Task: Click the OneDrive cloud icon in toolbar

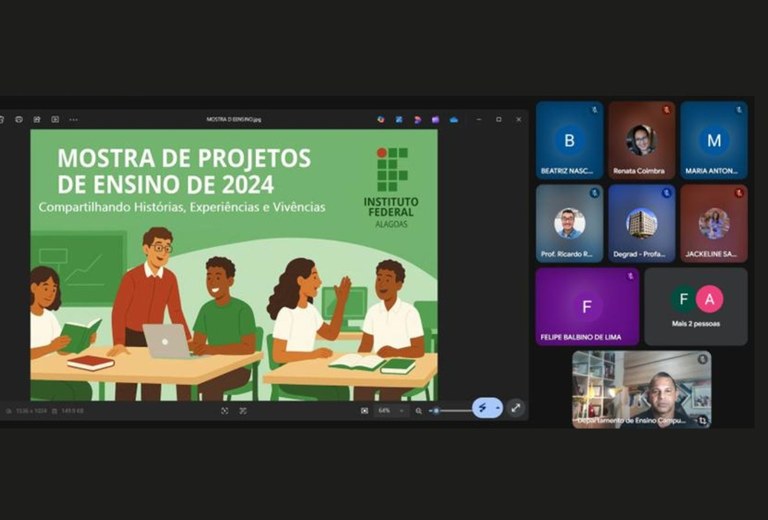Action: (454, 119)
